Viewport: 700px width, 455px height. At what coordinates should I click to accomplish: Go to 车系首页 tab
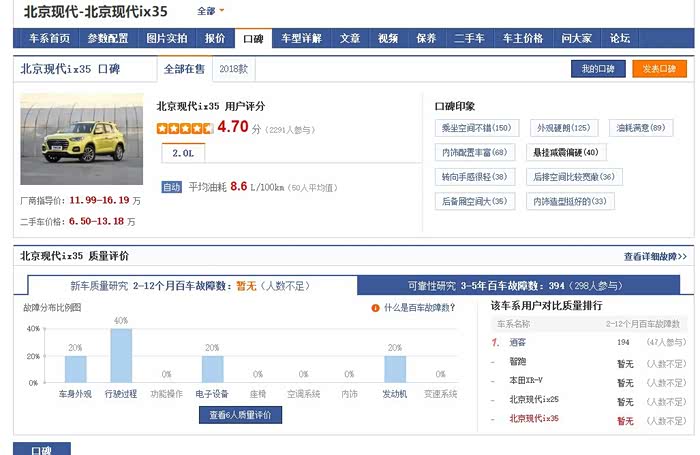[50, 38]
